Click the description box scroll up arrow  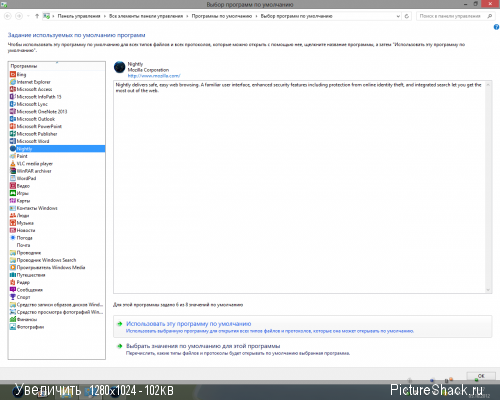[x=488, y=85]
